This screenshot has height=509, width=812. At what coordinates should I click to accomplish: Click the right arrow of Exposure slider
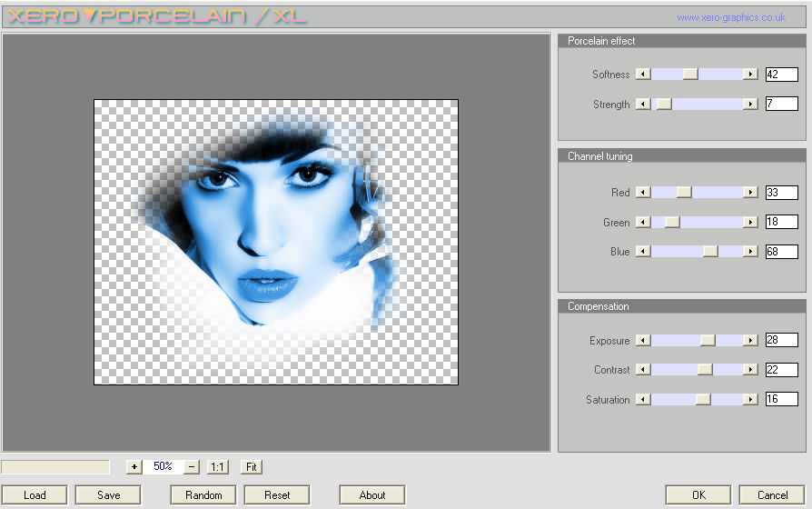point(750,341)
